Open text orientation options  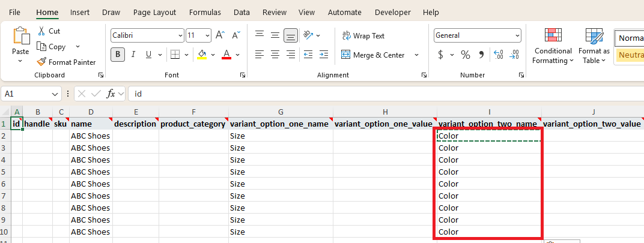[308, 35]
